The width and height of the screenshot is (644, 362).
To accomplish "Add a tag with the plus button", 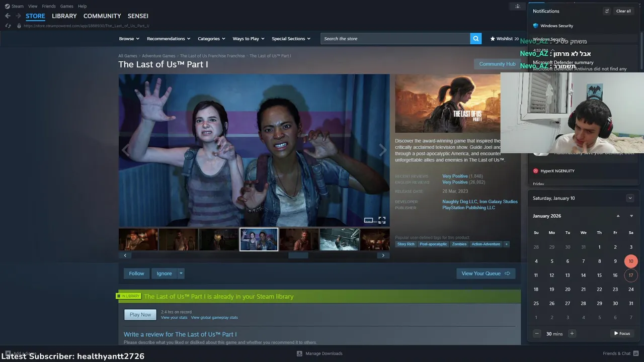I will point(506,244).
